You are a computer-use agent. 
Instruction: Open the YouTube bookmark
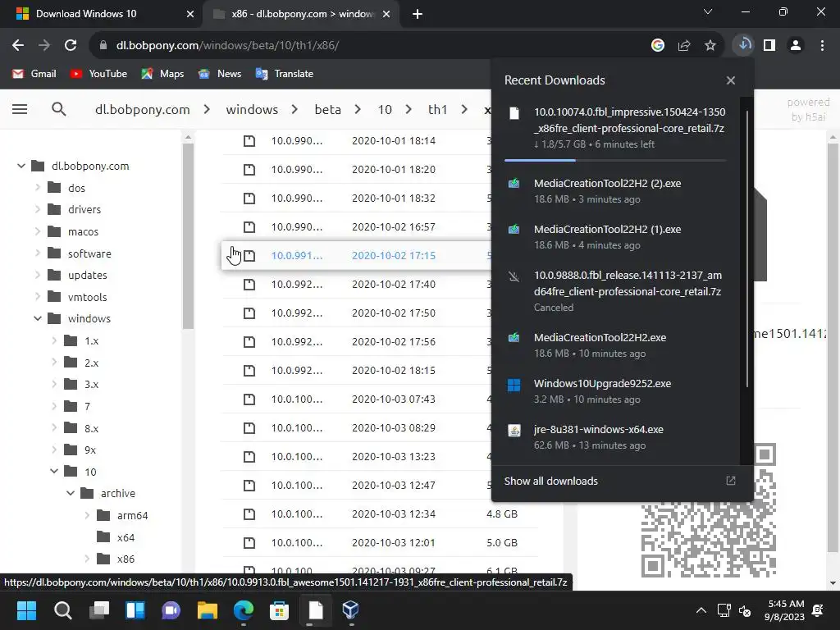[98, 74]
